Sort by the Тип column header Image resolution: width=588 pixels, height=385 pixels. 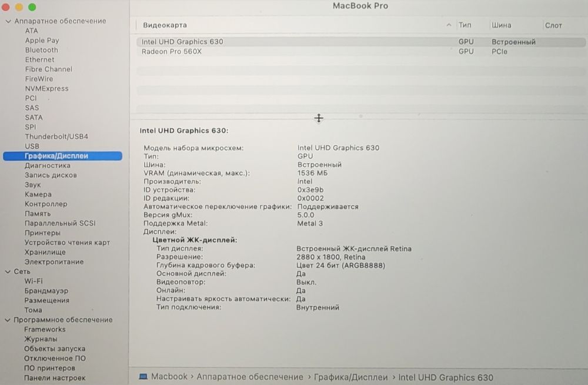pyautogui.click(x=465, y=25)
